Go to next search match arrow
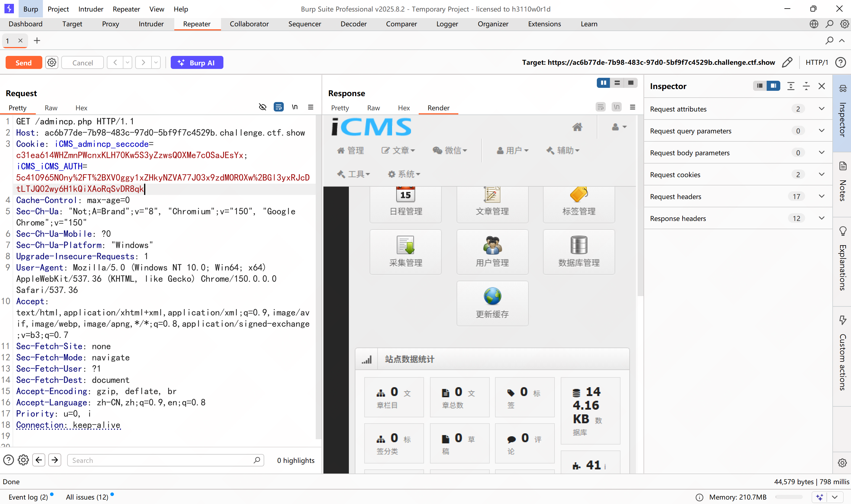This screenshot has width=851, height=504. (55, 460)
